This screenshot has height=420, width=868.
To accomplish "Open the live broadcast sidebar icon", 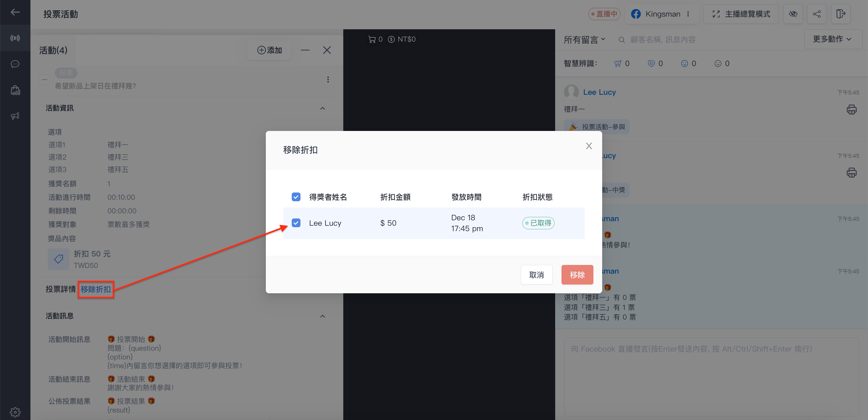I will [15, 38].
